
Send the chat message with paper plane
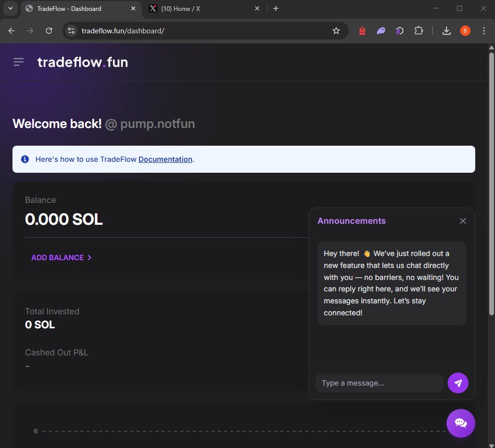458,383
